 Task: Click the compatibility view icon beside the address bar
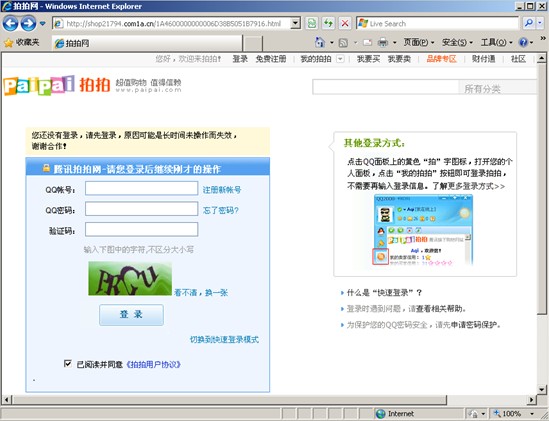[311, 23]
